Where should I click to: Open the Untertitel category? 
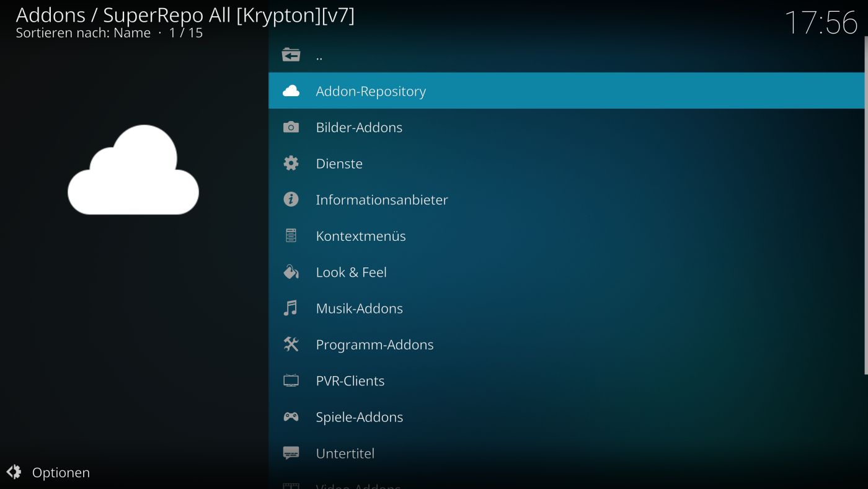click(567, 453)
